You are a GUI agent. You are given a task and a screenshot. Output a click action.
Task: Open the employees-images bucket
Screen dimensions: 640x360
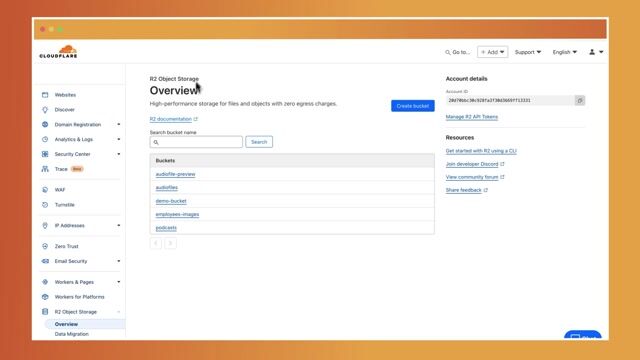[177, 214]
